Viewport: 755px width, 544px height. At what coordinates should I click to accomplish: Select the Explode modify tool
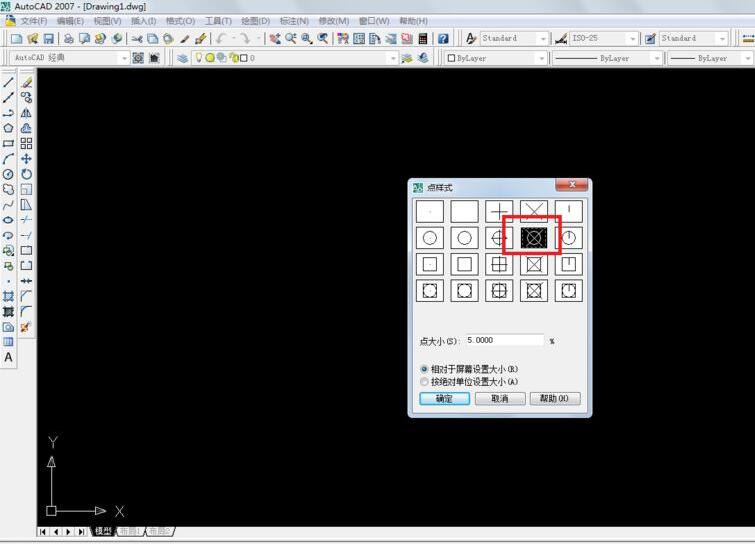pos(26,327)
